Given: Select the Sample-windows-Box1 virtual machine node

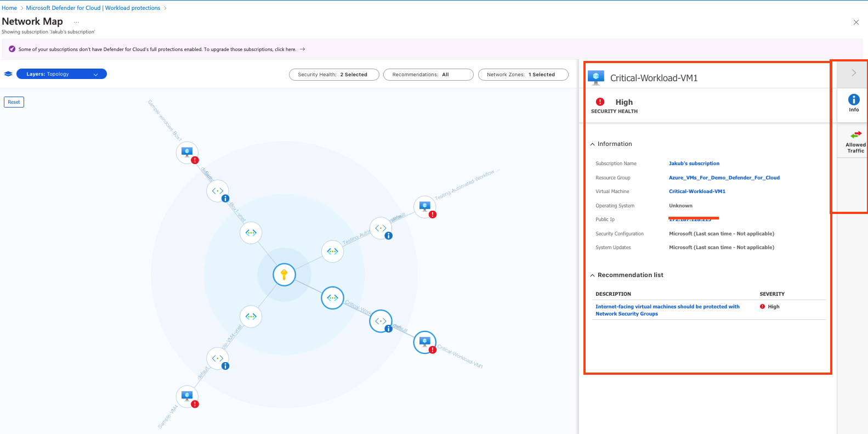Looking at the screenshot, I should pos(187,153).
